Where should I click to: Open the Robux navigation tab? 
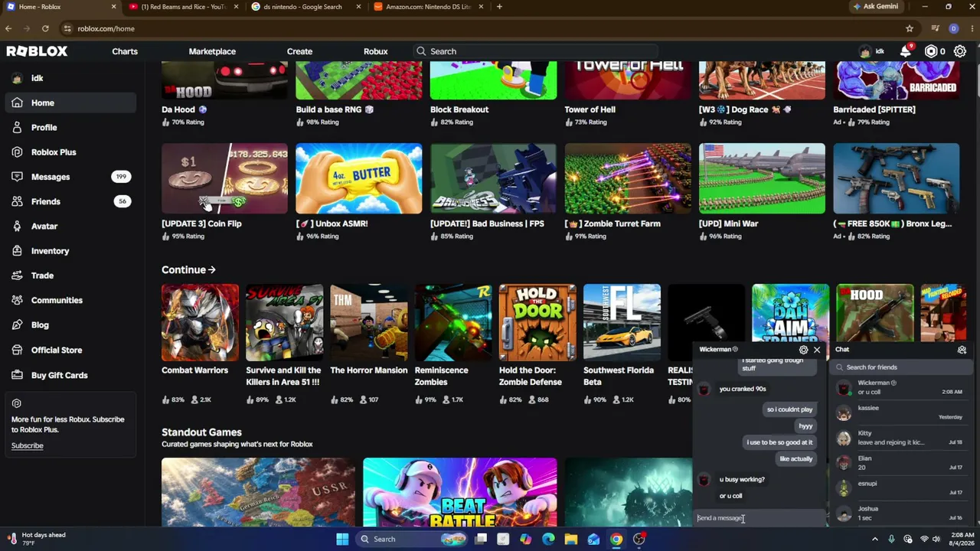click(x=375, y=51)
